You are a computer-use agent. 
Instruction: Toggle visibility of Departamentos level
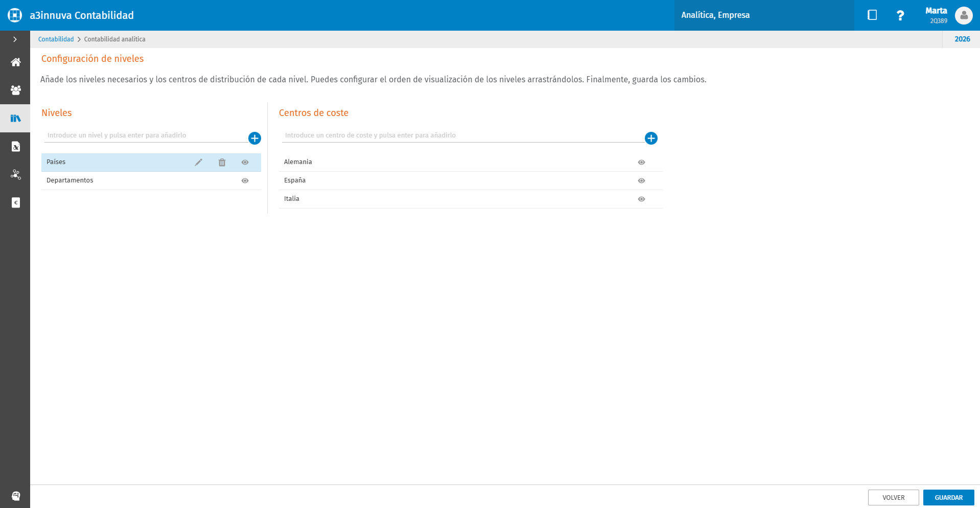[245, 181]
